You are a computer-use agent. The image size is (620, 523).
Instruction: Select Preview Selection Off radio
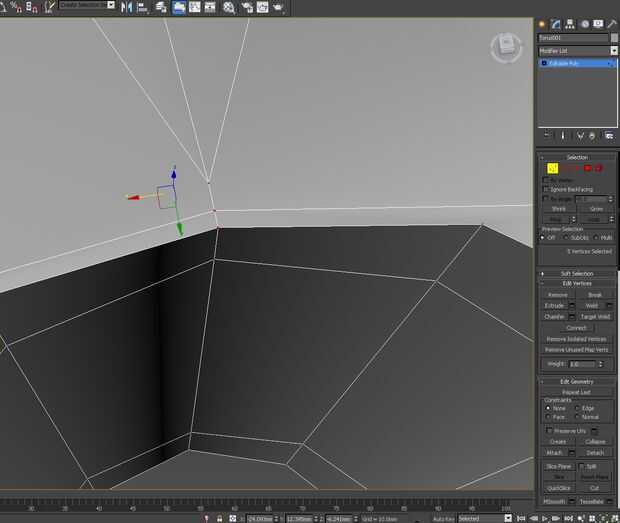[543, 238]
